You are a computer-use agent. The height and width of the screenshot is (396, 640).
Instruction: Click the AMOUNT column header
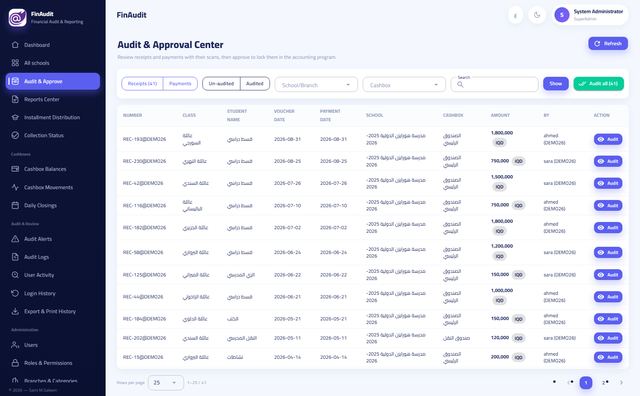pyautogui.click(x=500, y=115)
